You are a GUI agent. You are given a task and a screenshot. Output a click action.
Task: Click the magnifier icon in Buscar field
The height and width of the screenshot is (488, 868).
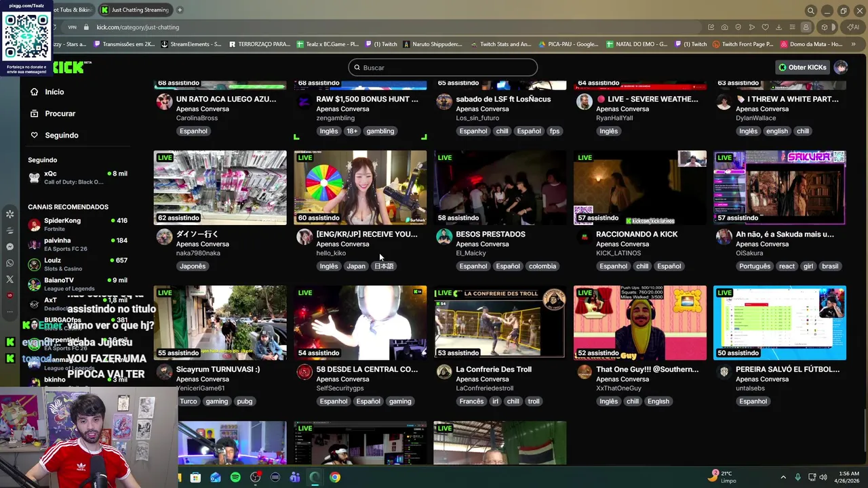pyautogui.click(x=357, y=68)
